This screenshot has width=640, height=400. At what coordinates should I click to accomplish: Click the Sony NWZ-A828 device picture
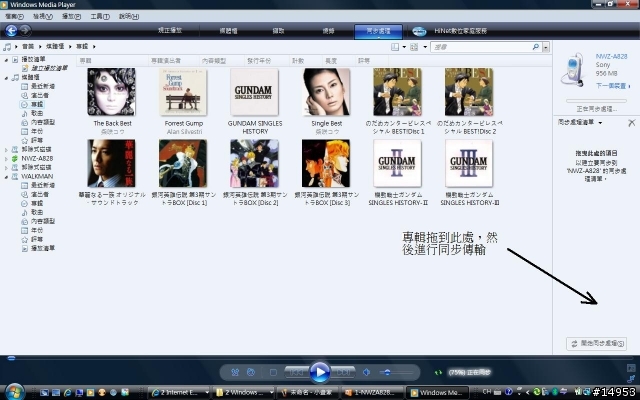pyautogui.click(x=575, y=69)
